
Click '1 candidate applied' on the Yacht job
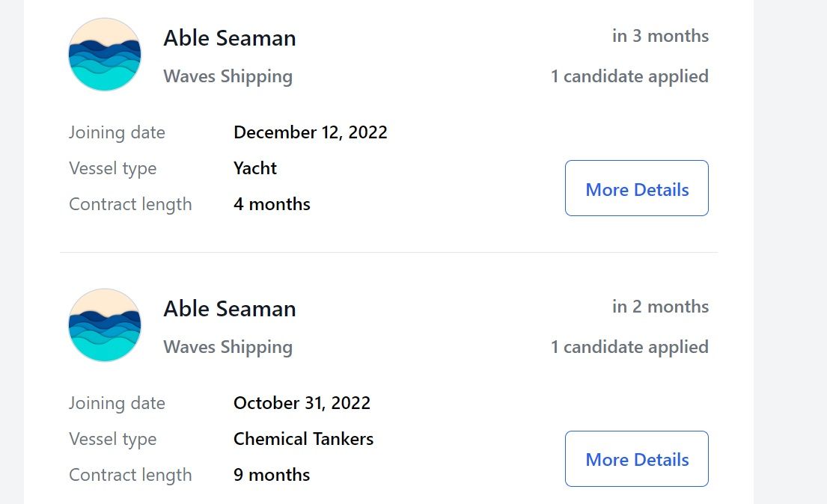pos(629,76)
